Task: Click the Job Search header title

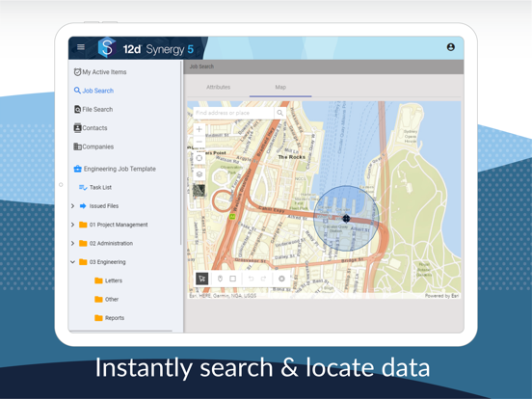Action: pyautogui.click(x=201, y=66)
